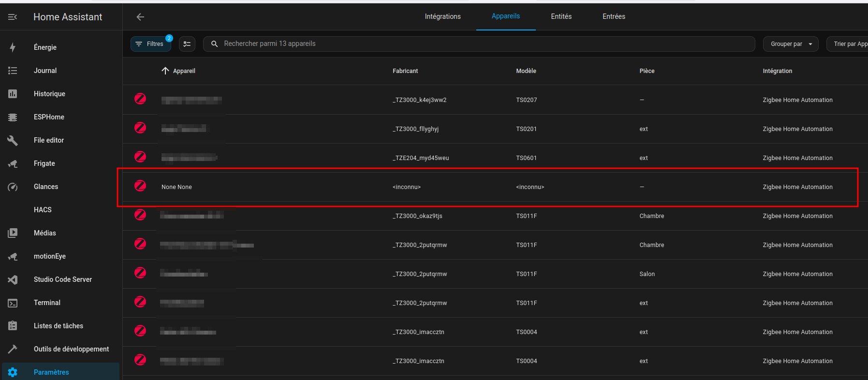Focus the search field for 13 appareils

[x=479, y=44]
